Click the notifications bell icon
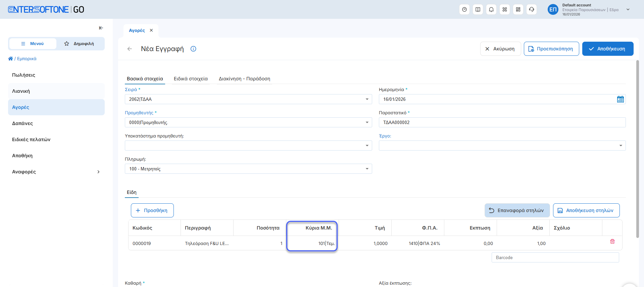This screenshot has height=287, width=644. point(491,9)
